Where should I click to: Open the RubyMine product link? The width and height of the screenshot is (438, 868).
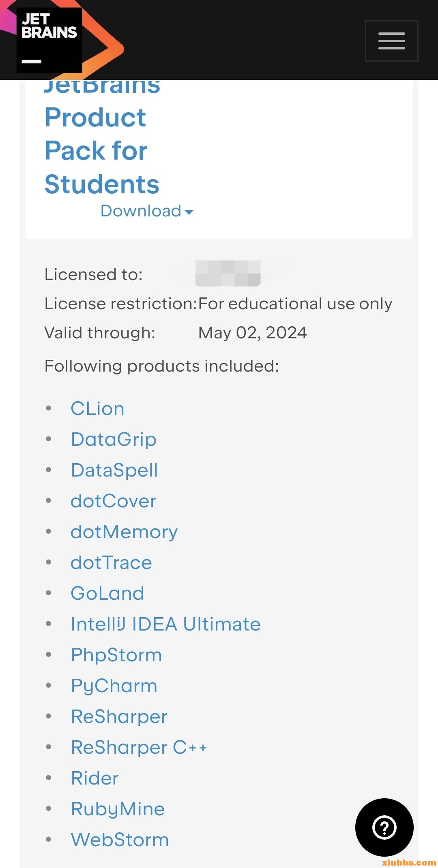118,809
